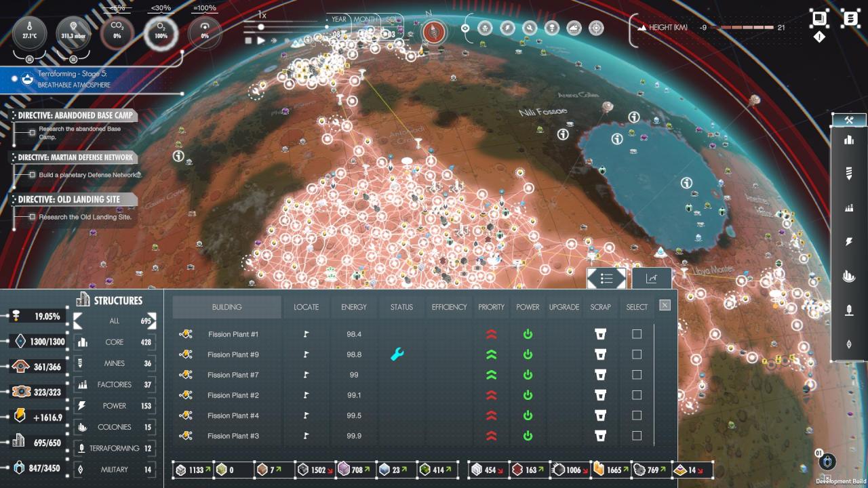Filter structures by Mines category

tap(114, 363)
